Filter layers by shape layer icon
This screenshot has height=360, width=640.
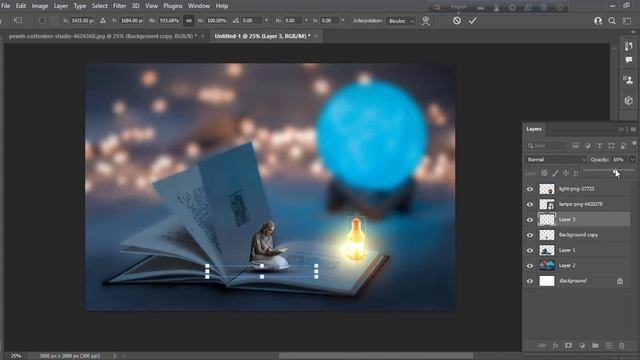pos(611,146)
